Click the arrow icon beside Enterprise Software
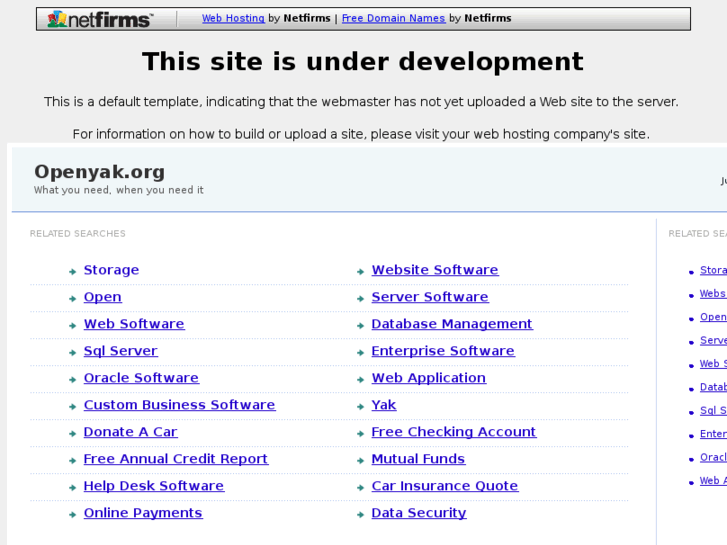The height and width of the screenshot is (545, 727). click(x=360, y=353)
